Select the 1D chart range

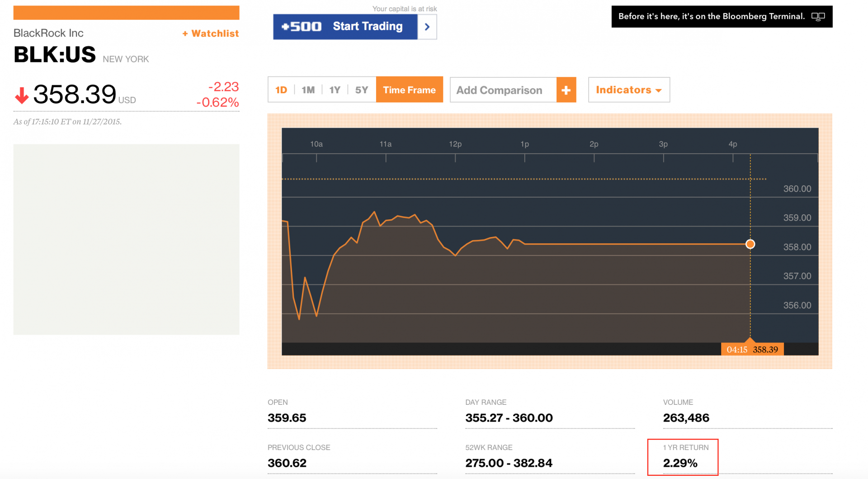tap(281, 90)
